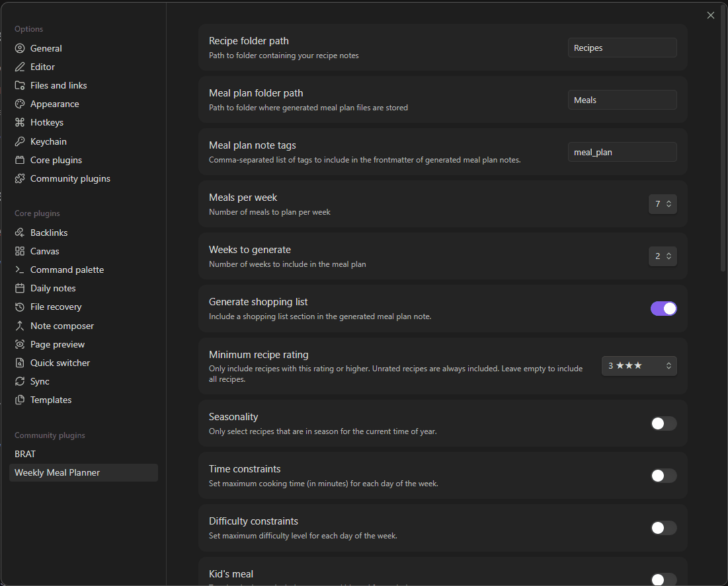Click the Meal plan note tags input

(x=622, y=152)
